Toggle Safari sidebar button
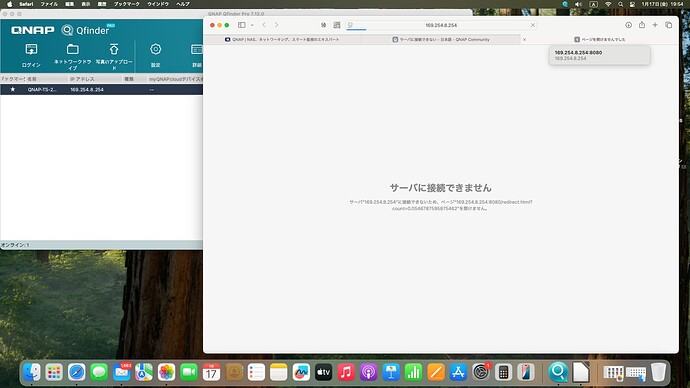The image size is (690, 388). pyautogui.click(x=242, y=25)
